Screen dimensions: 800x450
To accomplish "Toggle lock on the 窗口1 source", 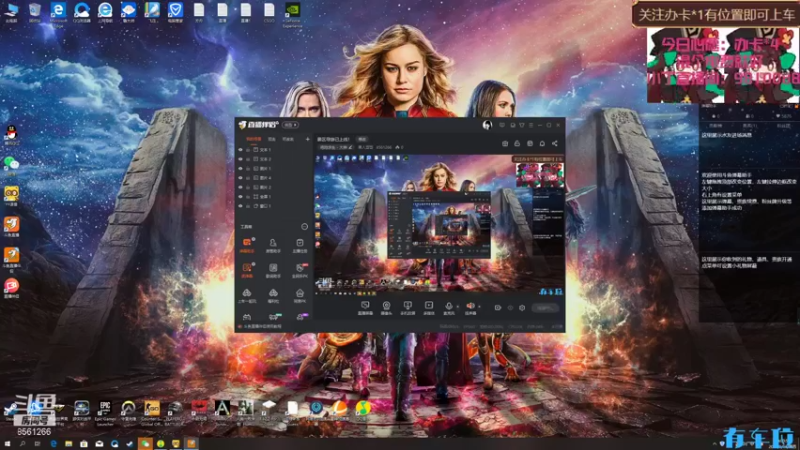I will (x=248, y=206).
